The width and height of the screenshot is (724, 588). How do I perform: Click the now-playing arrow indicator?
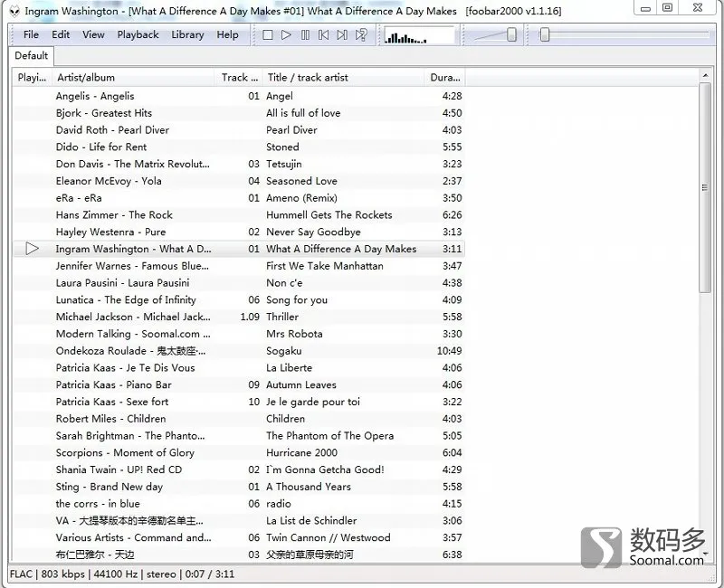click(32, 249)
